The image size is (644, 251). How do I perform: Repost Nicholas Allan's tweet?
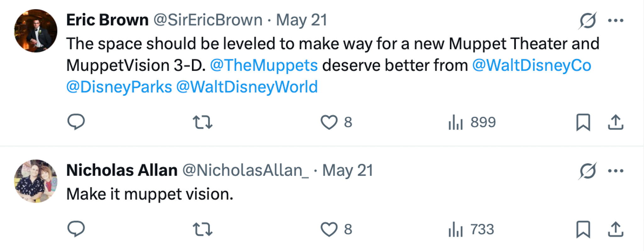click(x=203, y=229)
